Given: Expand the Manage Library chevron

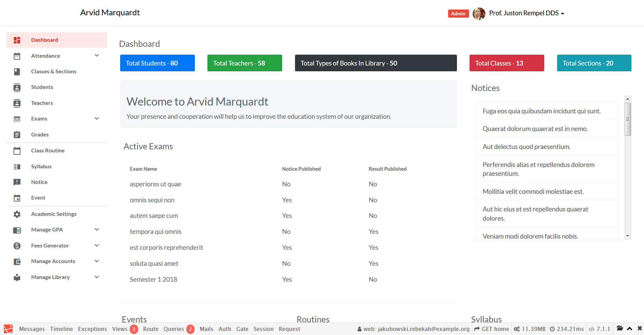Looking at the screenshot, I should [x=97, y=277].
